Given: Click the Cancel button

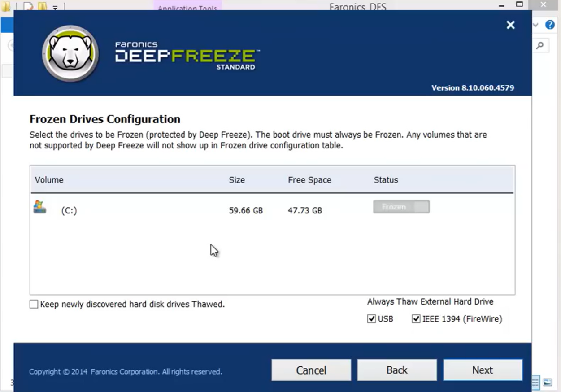Looking at the screenshot, I should click(x=311, y=370).
